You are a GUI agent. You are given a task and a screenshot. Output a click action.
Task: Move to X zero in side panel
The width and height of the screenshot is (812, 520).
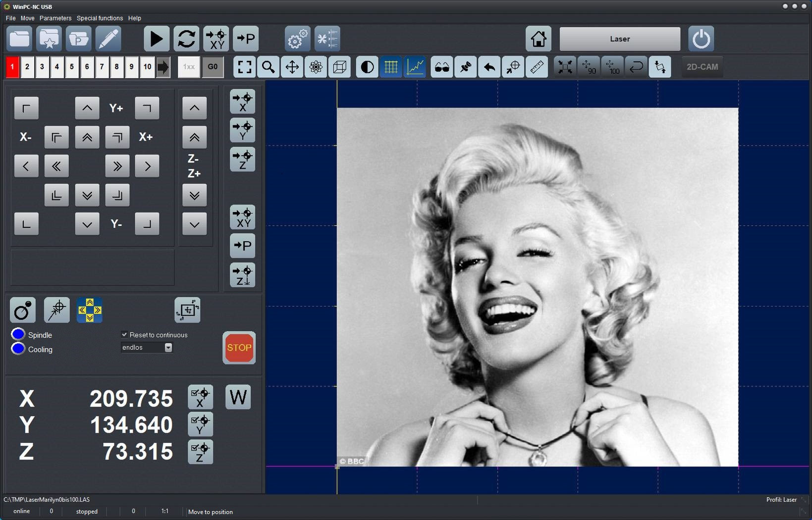tap(243, 102)
